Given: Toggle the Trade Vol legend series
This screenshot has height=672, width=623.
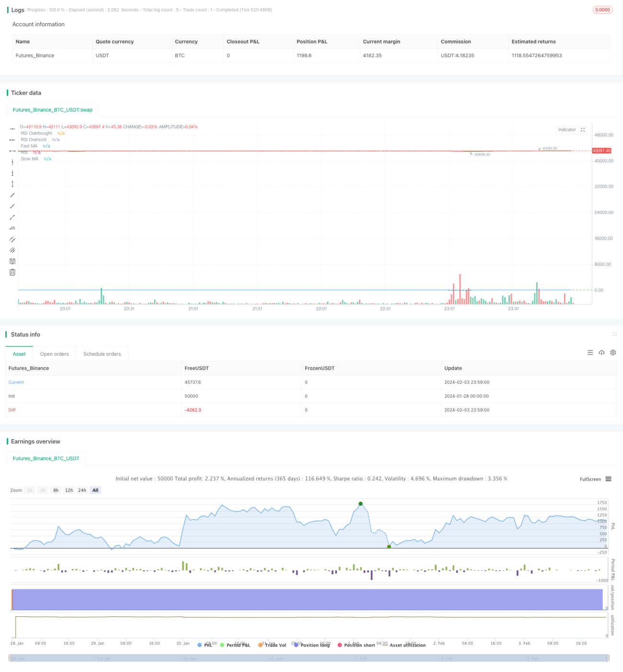Looking at the screenshot, I should click(272, 645).
